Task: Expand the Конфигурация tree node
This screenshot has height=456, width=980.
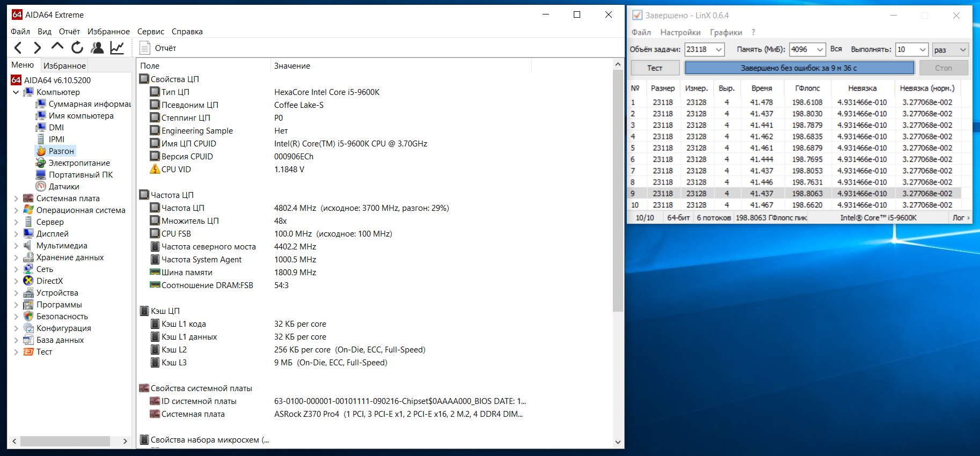Action: (16, 328)
